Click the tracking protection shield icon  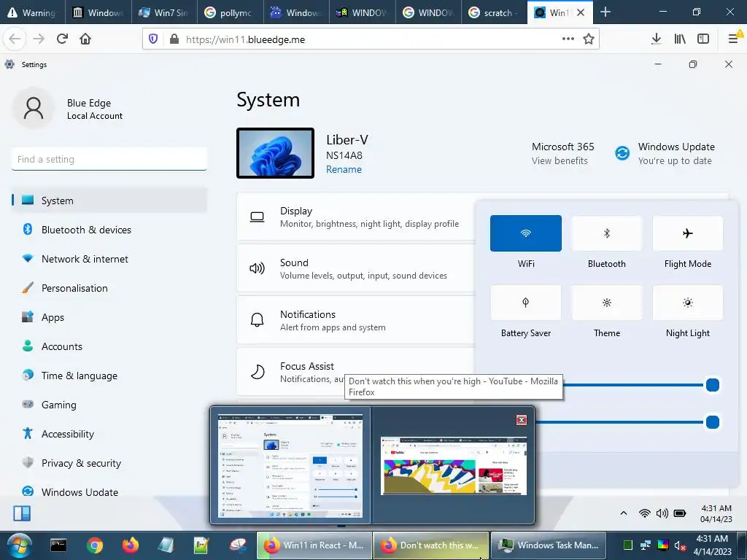click(x=153, y=39)
